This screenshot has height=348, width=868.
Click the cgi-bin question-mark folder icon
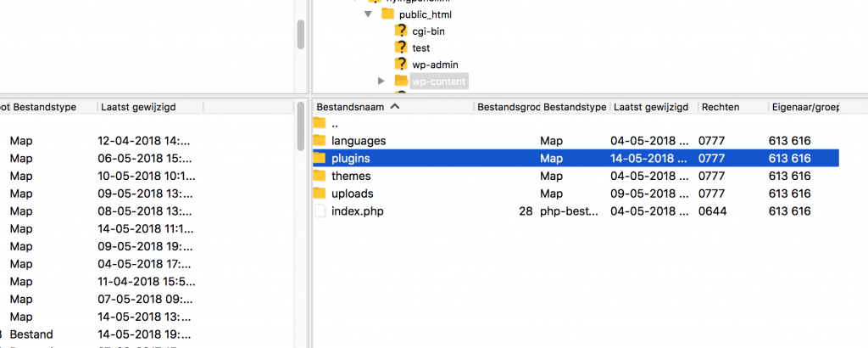pos(401,31)
